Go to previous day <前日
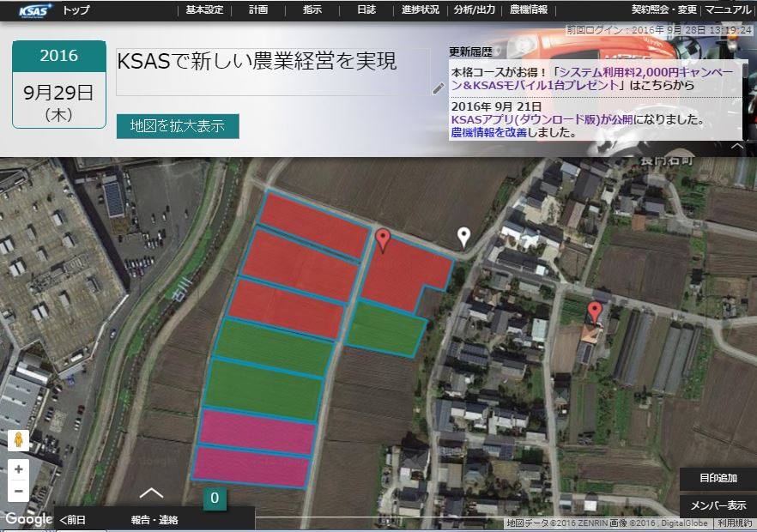Viewport: 757px width, 532px height. [72, 520]
